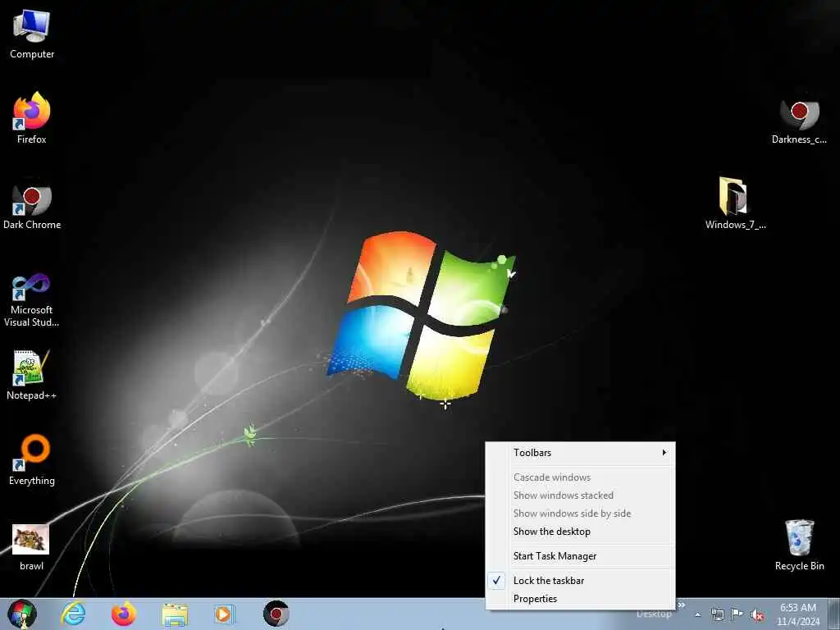Screen dimensions: 840x630
Task: Expand the Desktop toolbar chevron
Action: pos(682,605)
